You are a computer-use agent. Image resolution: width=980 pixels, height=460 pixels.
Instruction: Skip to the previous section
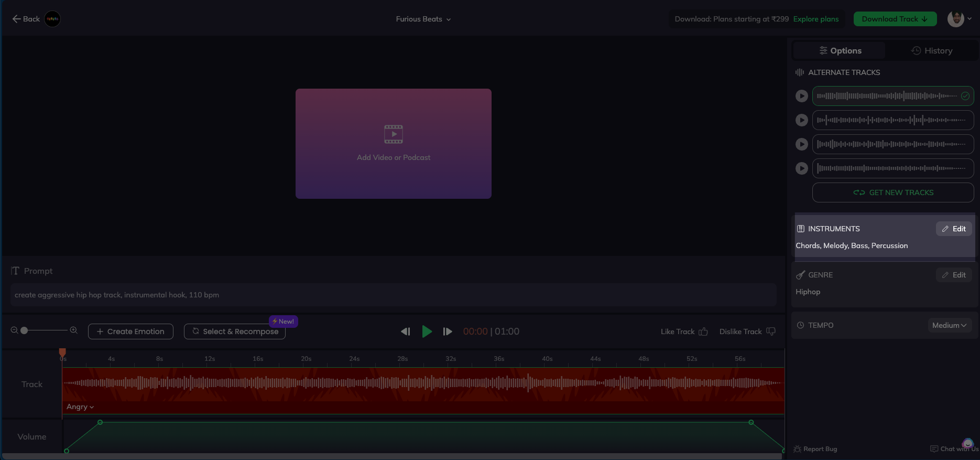(405, 331)
